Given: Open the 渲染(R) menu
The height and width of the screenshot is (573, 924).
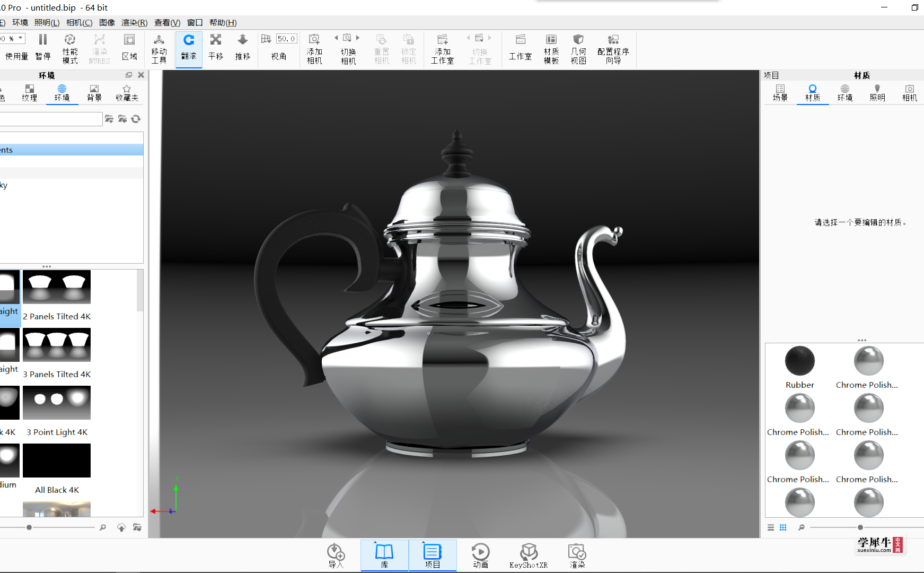Looking at the screenshot, I should coord(135,22).
